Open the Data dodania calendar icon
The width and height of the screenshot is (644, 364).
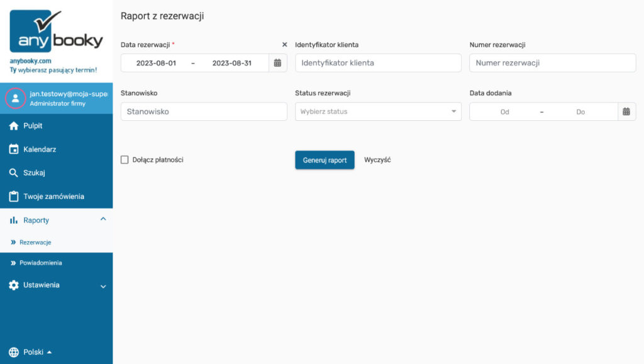626,111
